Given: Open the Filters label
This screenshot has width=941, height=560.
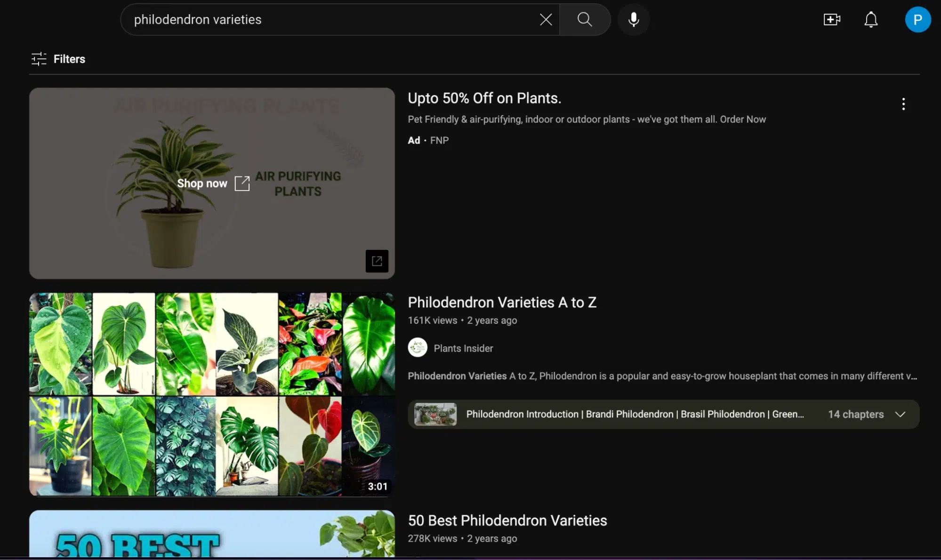Looking at the screenshot, I should click(x=69, y=59).
